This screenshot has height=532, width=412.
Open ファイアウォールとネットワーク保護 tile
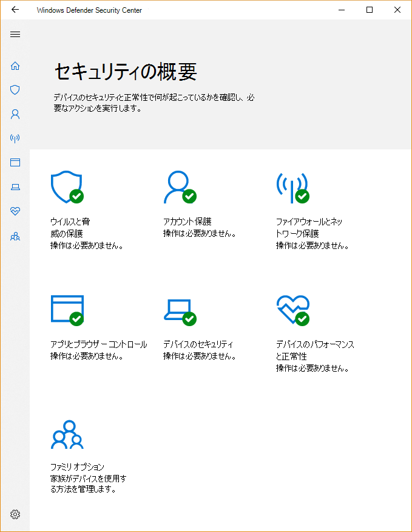click(x=292, y=188)
